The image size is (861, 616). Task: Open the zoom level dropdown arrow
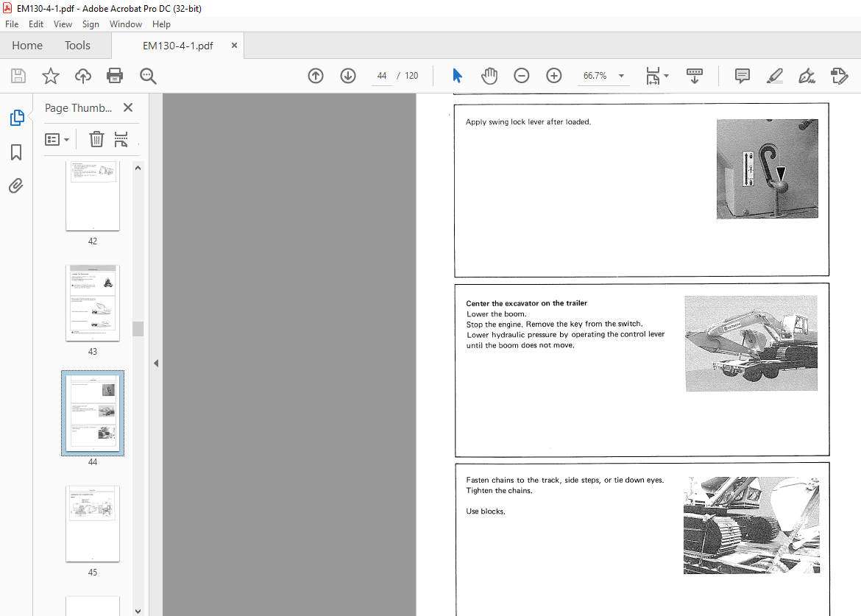(622, 76)
